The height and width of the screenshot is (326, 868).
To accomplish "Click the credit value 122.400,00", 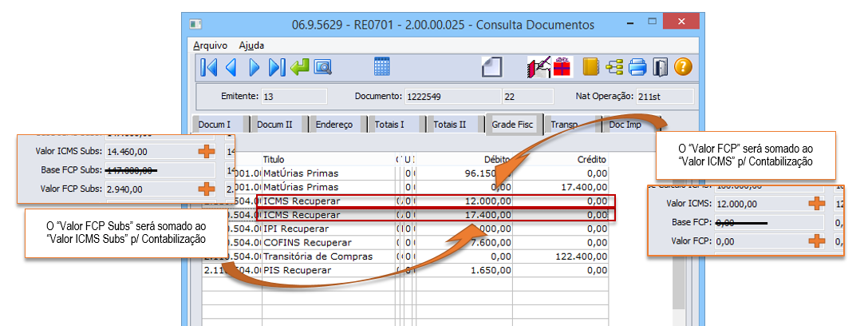I will point(582,256).
